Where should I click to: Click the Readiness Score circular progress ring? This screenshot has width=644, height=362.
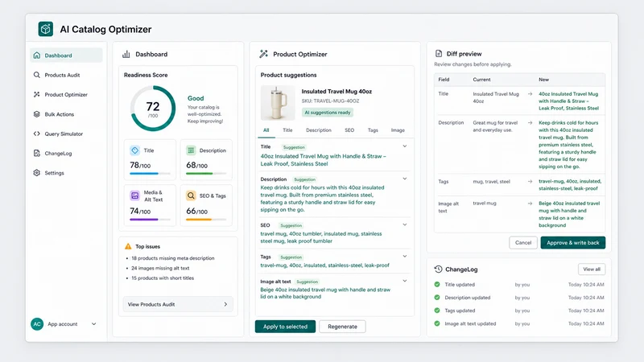[x=153, y=109]
